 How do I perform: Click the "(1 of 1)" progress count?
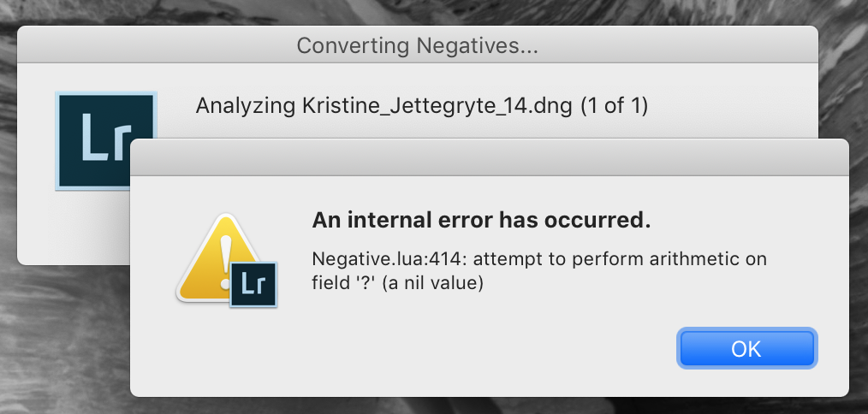coord(615,107)
